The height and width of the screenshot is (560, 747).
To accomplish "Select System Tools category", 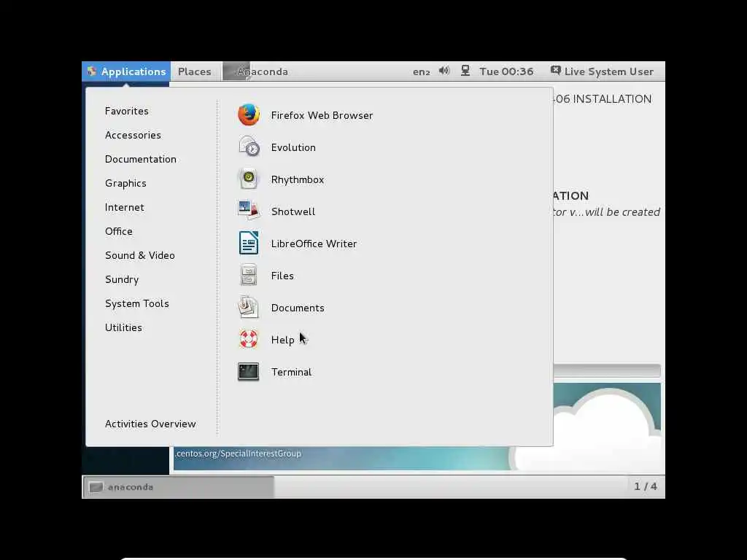I will [137, 303].
